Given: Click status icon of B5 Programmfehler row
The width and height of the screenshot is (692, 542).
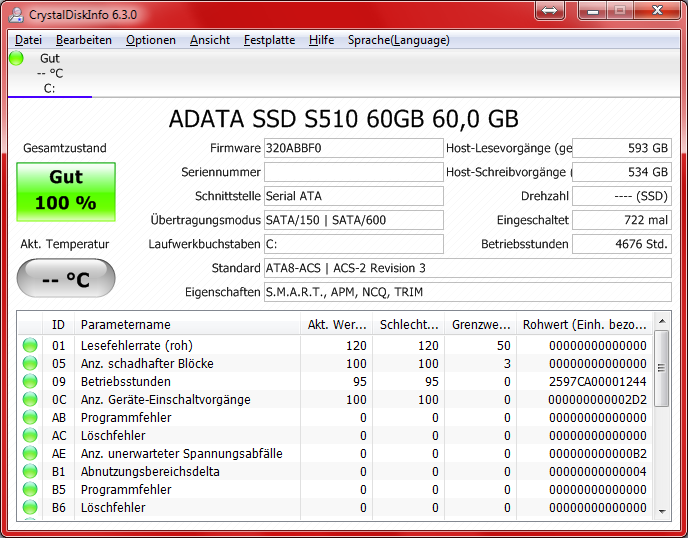Looking at the screenshot, I should click(30, 489).
